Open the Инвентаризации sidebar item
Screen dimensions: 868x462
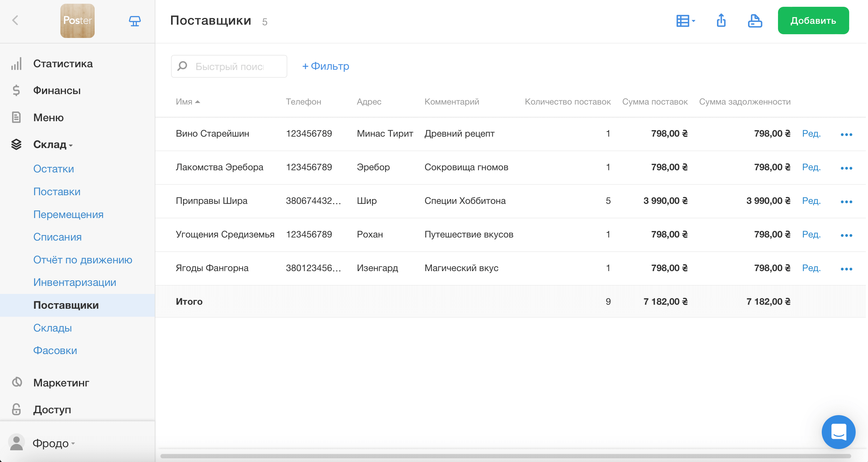pyautogui.click(x=75, y=282)
